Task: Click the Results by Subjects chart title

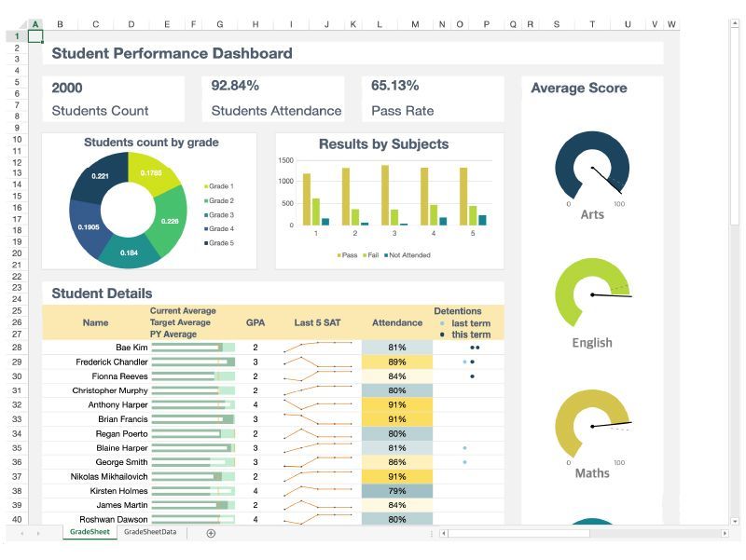Action: [x=383, y=144]
